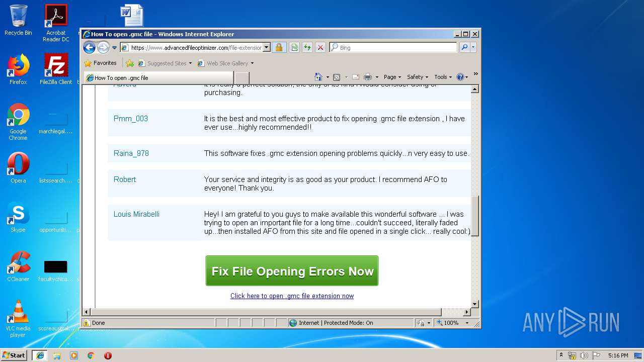644x362 pixels.
Task: Refresh the page with the green arrows
Action: pyautogui.click(x=307, y=48)
